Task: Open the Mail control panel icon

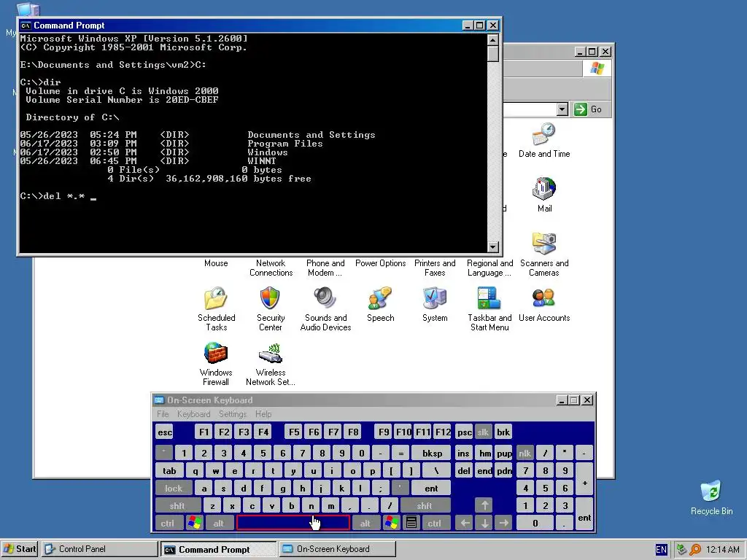Action: pos(544,194)
